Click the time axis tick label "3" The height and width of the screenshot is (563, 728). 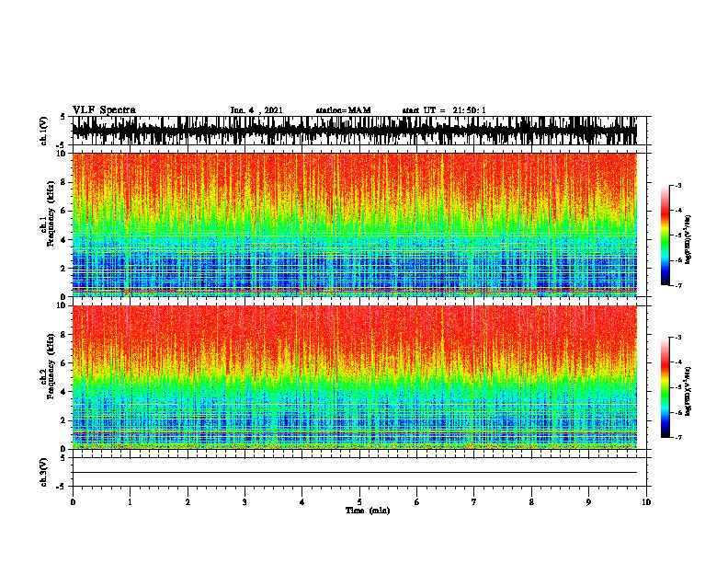[245, 502]
